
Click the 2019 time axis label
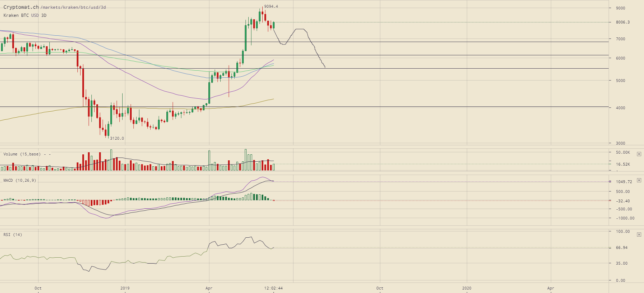pyautogui.click(x=125, y=288)
